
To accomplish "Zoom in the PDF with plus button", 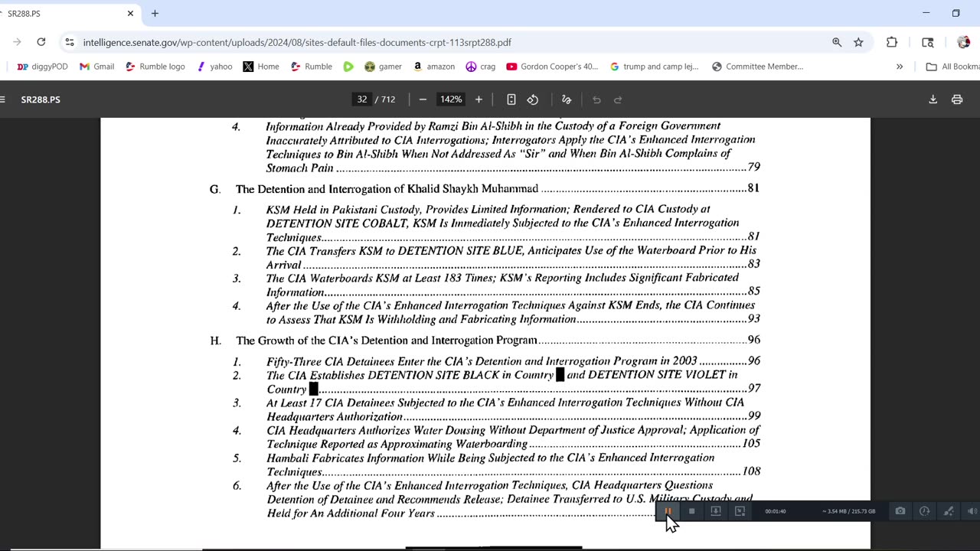I will pos(479,99).
